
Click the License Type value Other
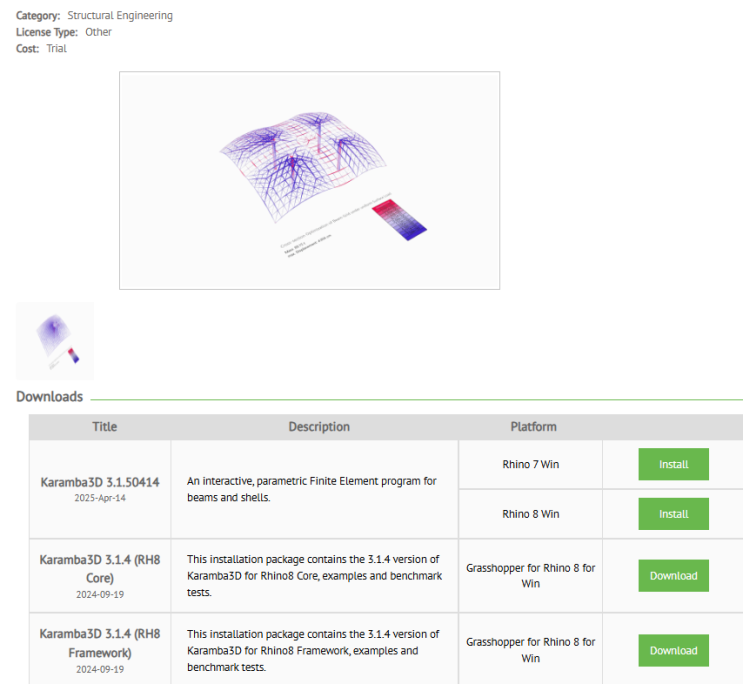point(99,32)
